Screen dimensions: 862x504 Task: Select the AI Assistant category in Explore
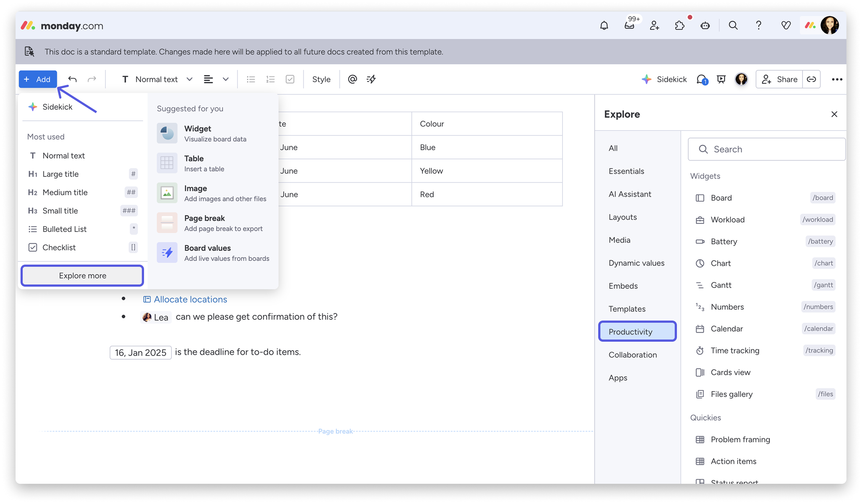click(x=630, y=194)
